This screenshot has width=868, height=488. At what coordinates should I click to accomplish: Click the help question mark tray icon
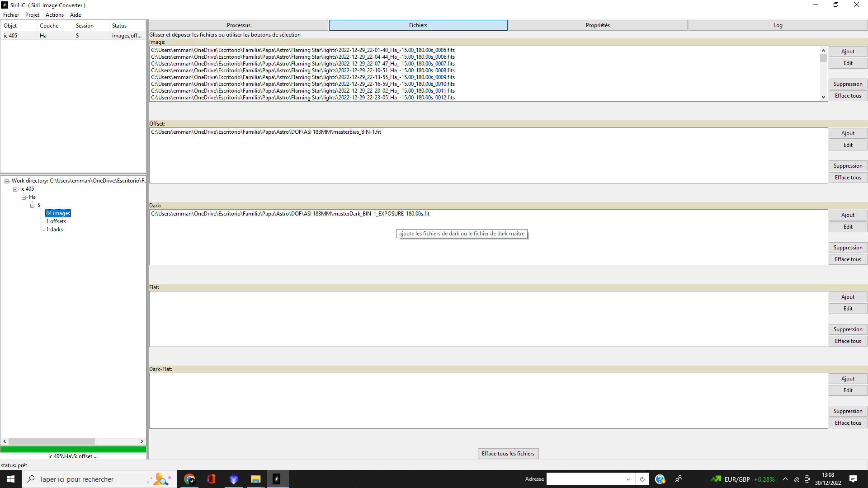click(x=660, y=479)
